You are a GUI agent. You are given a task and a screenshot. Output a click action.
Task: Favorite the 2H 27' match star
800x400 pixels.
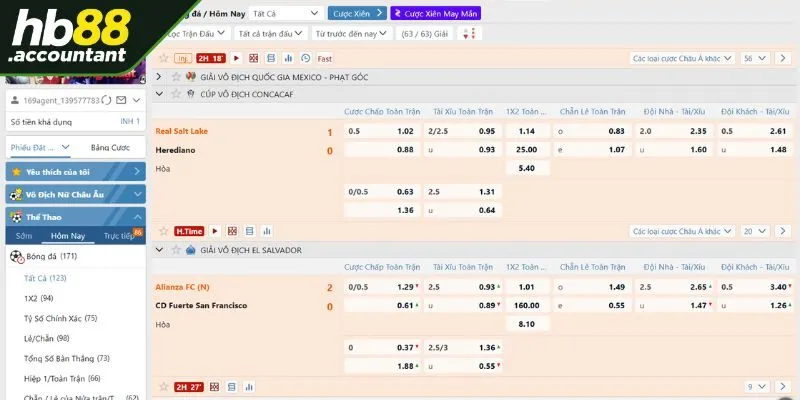(164, 387)
